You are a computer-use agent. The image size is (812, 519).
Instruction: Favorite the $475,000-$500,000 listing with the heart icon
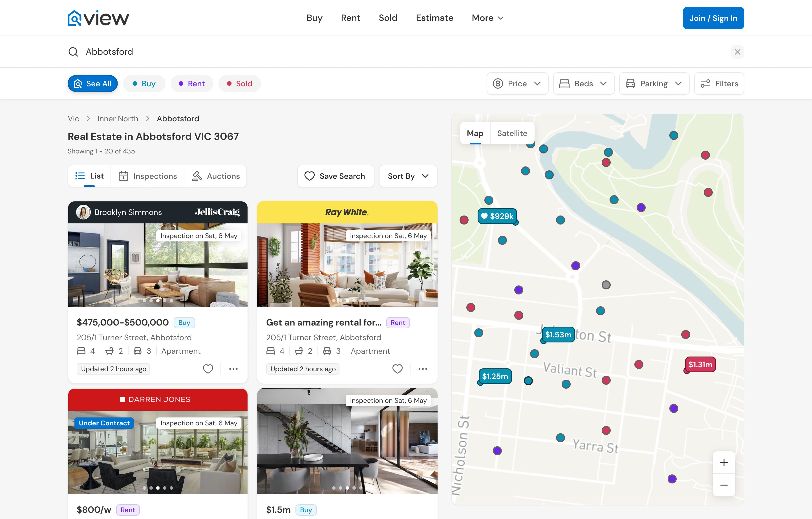[208, 369]
